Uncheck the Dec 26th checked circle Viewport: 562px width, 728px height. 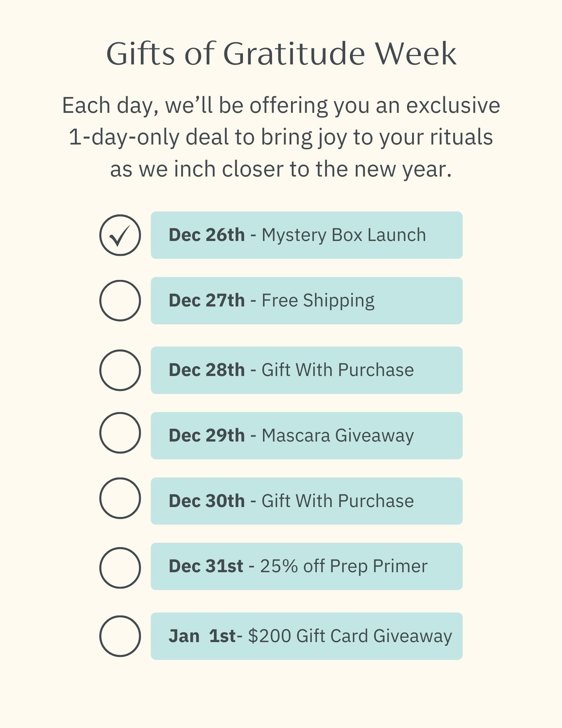(120, 235)
